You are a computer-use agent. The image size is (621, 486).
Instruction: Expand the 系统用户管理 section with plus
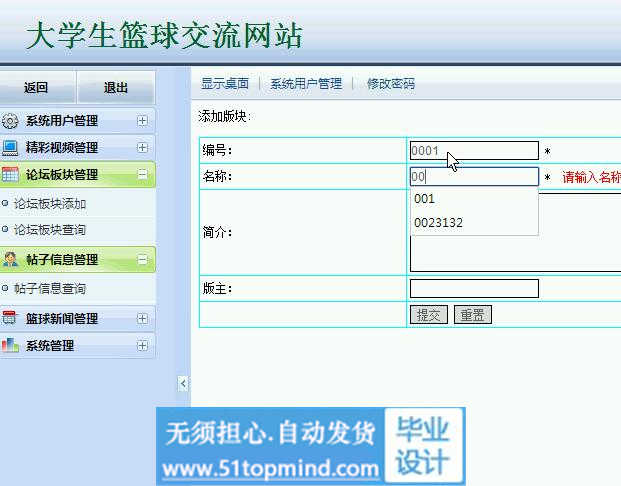point(142,120)
